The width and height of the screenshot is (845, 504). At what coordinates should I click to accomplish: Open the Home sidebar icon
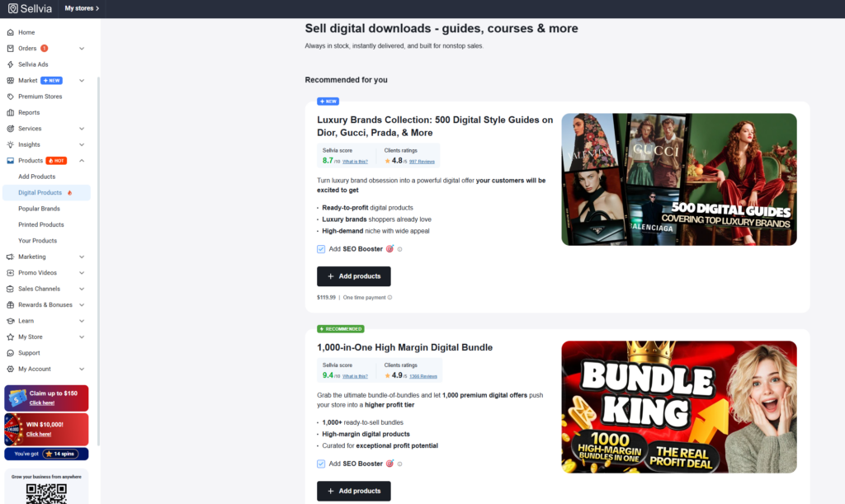(x=10, y=32)
